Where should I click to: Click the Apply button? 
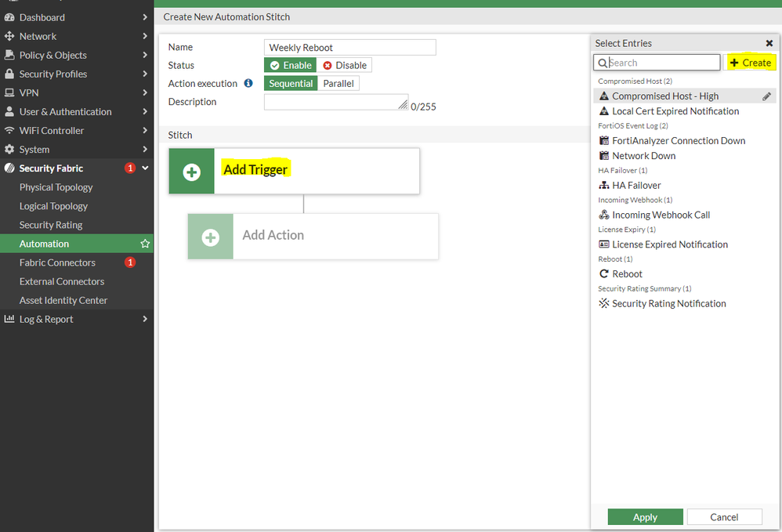point(645,517)
